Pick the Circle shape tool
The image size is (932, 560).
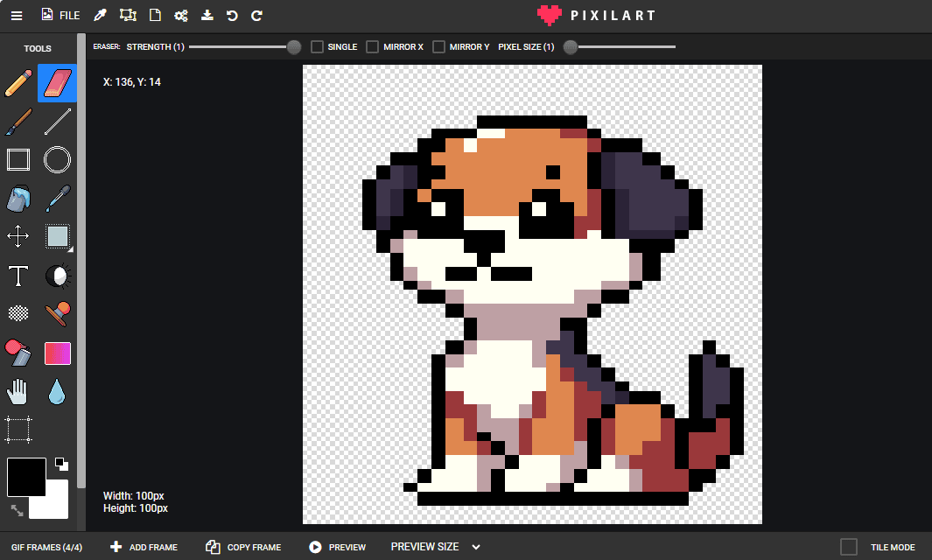coord(58,160)
